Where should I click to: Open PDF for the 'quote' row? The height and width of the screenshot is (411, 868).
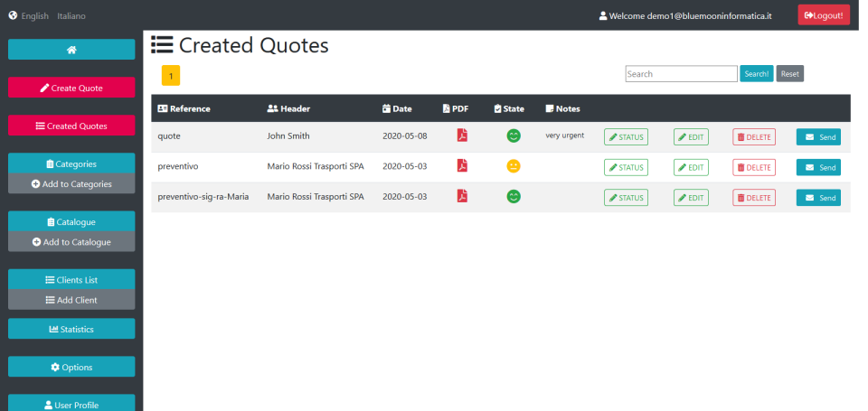tap(462, 135)
